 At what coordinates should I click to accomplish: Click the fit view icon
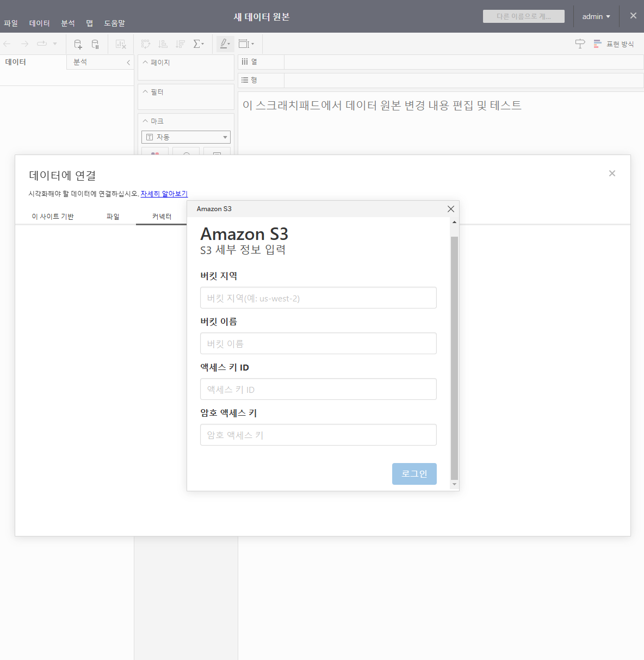coord(244,44)
